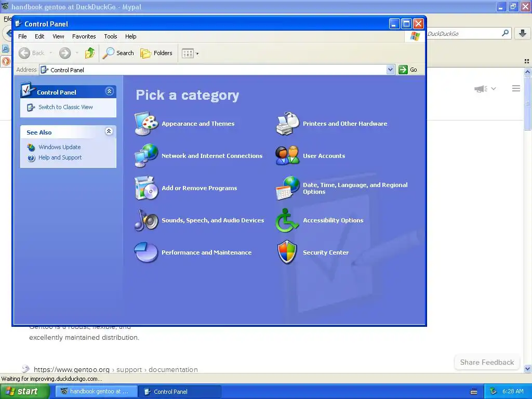Collapse the See Also sidebar section
This screenshot has width=532, height=399.
coord(109,131)
